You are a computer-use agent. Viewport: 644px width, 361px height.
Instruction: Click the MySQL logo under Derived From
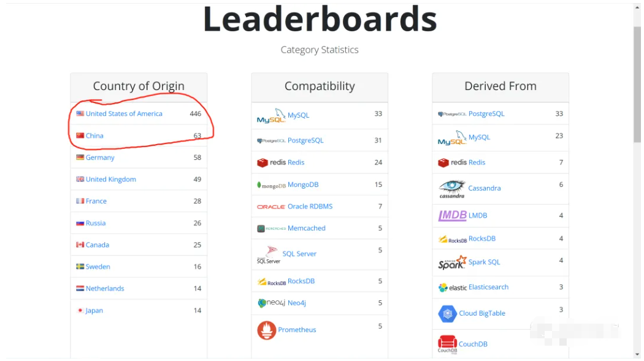click(452, 139)
